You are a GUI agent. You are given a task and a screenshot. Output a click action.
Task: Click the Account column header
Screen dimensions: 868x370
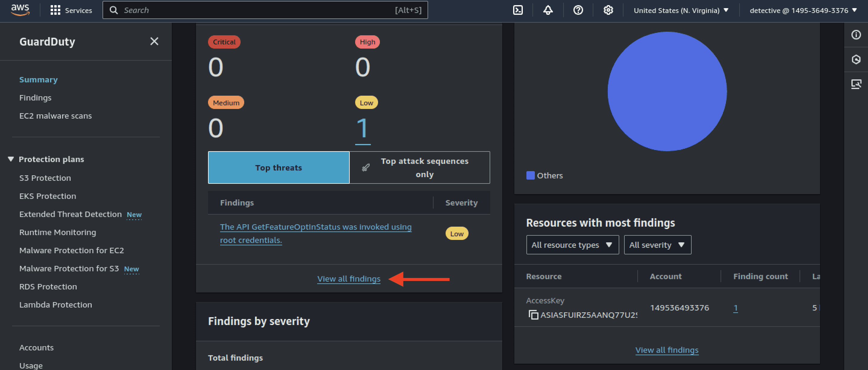(x=665, y=276)
